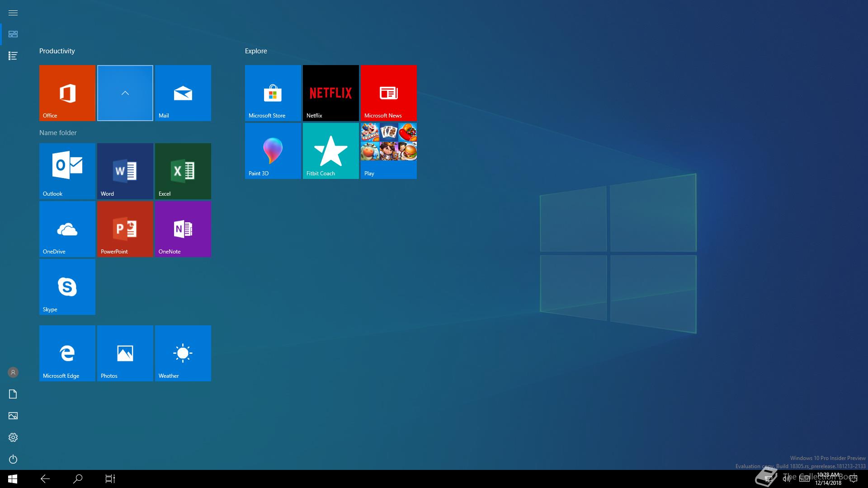This screenshot has height=488, width=868.
Task: Open the PowerPoint tile
Action: coord(125,229)
